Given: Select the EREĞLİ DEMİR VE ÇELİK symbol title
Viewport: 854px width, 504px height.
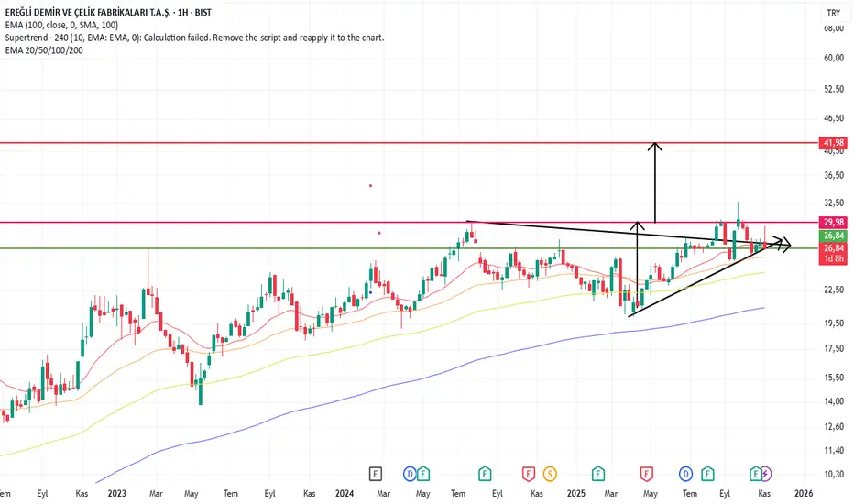Looking at the screenshot, I should 108,12.
